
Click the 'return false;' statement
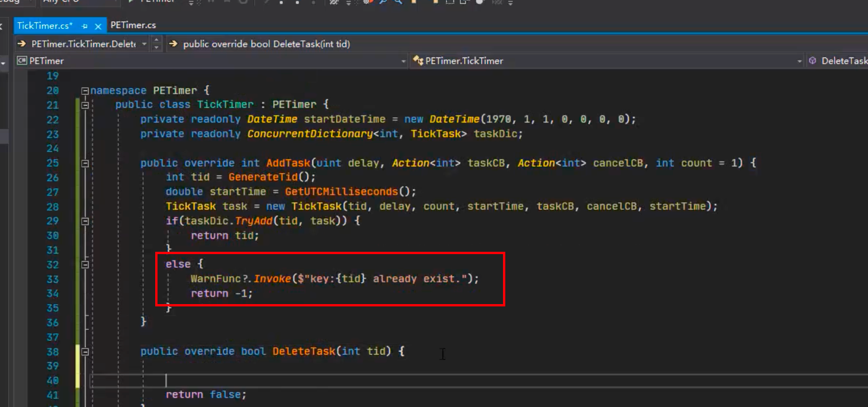(x=206, y=394)
